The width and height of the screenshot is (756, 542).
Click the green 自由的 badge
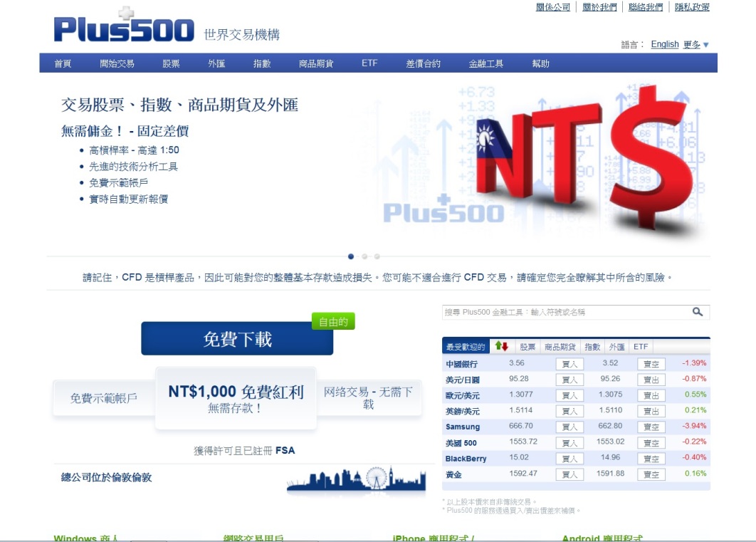tap(333, 321)
